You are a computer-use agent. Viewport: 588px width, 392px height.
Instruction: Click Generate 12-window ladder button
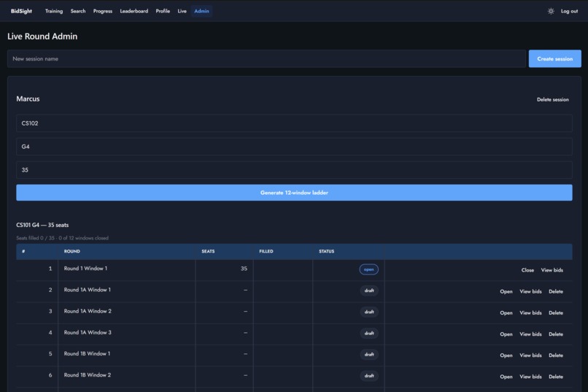(x=294, y=193)
